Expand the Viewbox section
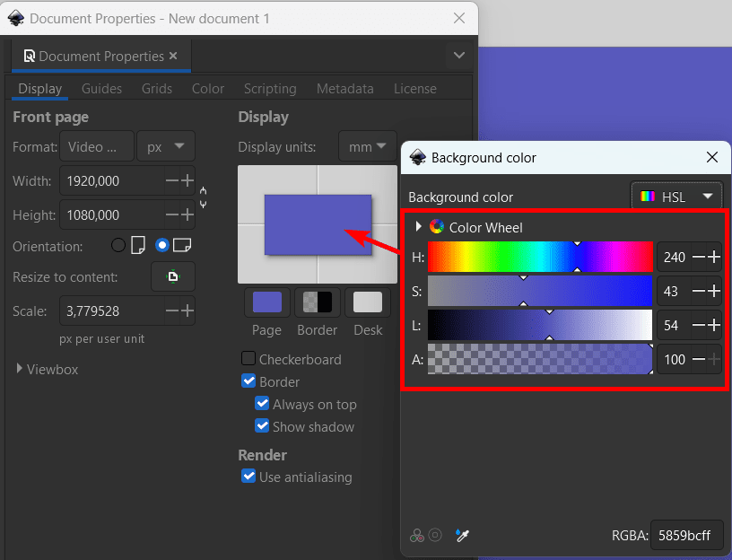732x560 pixels. 19,369
